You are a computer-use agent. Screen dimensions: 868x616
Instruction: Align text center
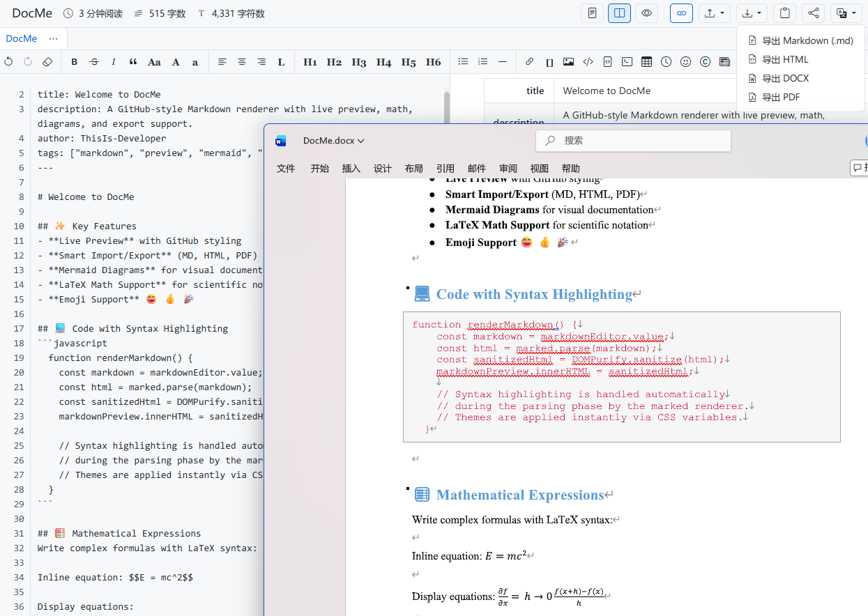click(242, 62)
